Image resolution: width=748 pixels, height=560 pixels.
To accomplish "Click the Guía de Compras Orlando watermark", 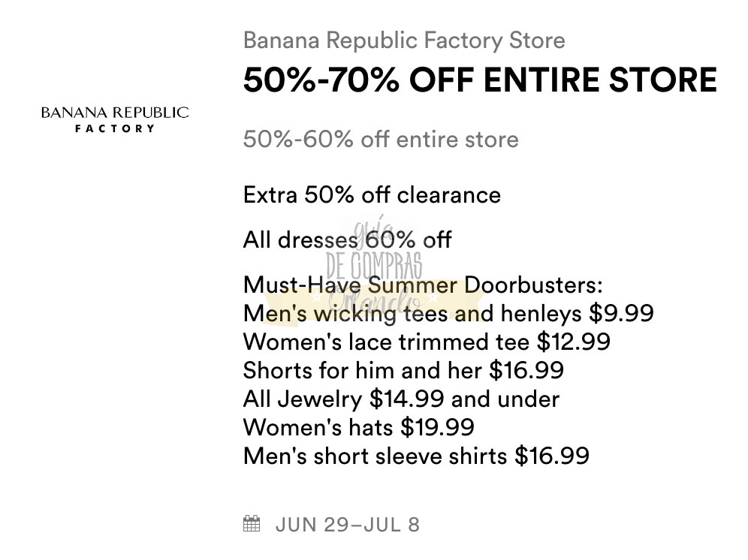I will [374, 266].
